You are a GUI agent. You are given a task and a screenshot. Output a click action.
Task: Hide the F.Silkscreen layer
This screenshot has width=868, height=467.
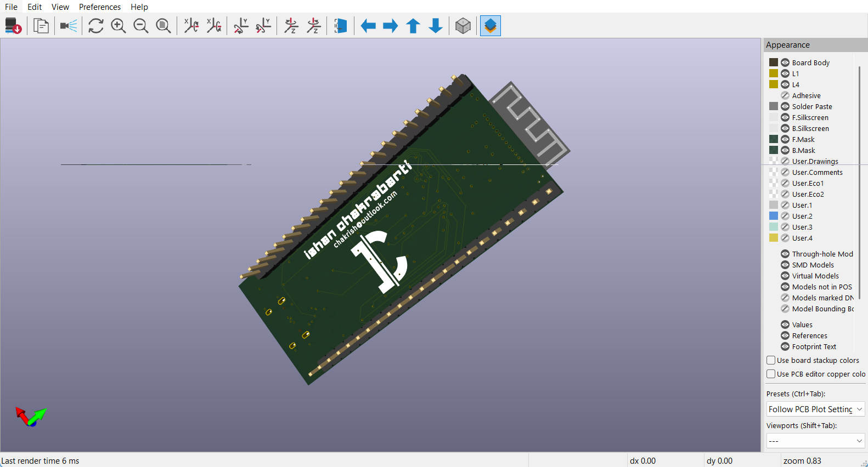point(785,117)
